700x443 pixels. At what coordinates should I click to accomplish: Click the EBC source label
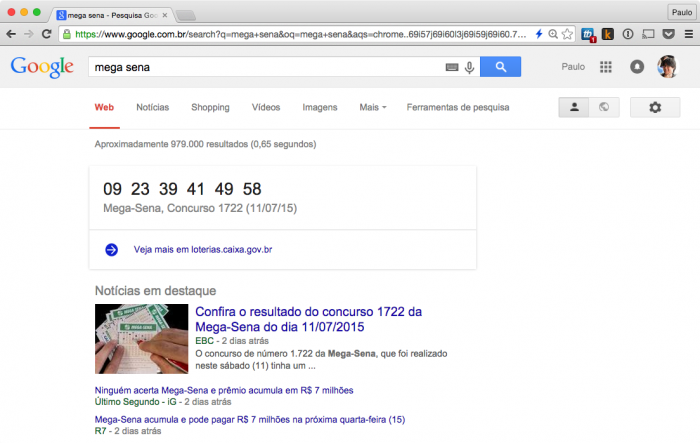pyautogui.click(x=204, y=341)
